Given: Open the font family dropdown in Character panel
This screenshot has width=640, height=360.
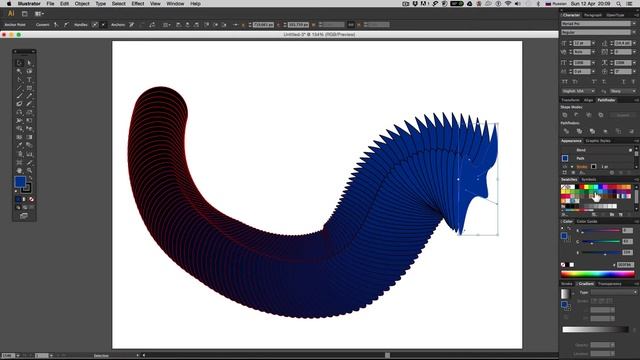Looking at the screenshot, I should 633,24.
